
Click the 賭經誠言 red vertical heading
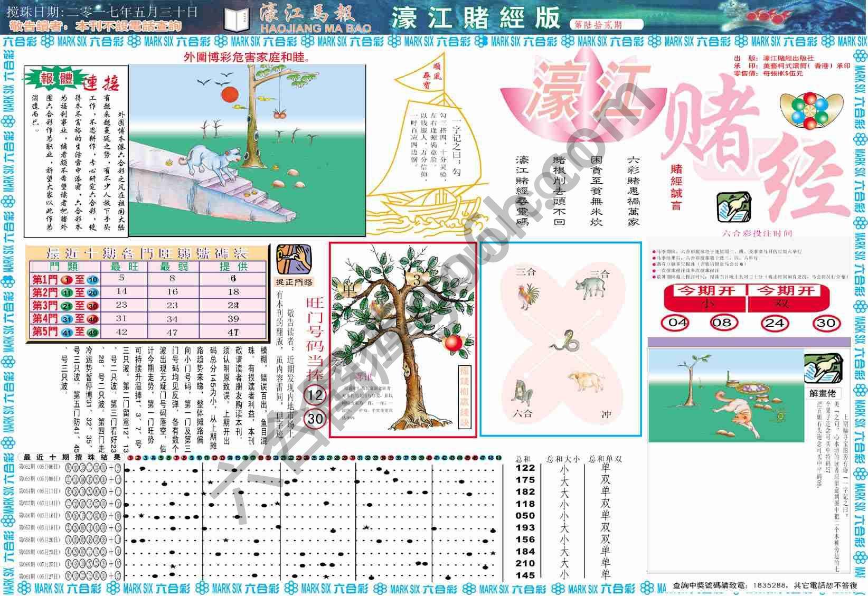676,187
